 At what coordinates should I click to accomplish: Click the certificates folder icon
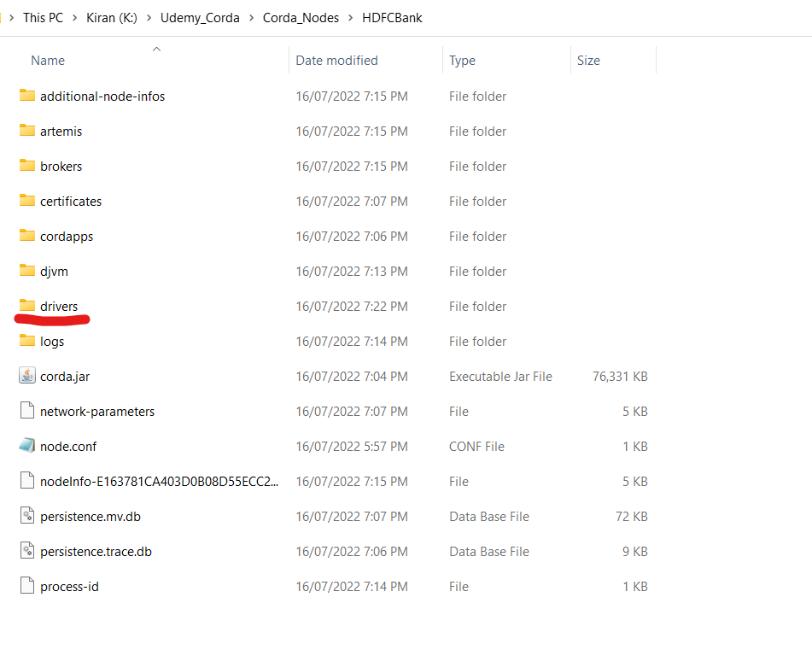click(x=27, y=201)
